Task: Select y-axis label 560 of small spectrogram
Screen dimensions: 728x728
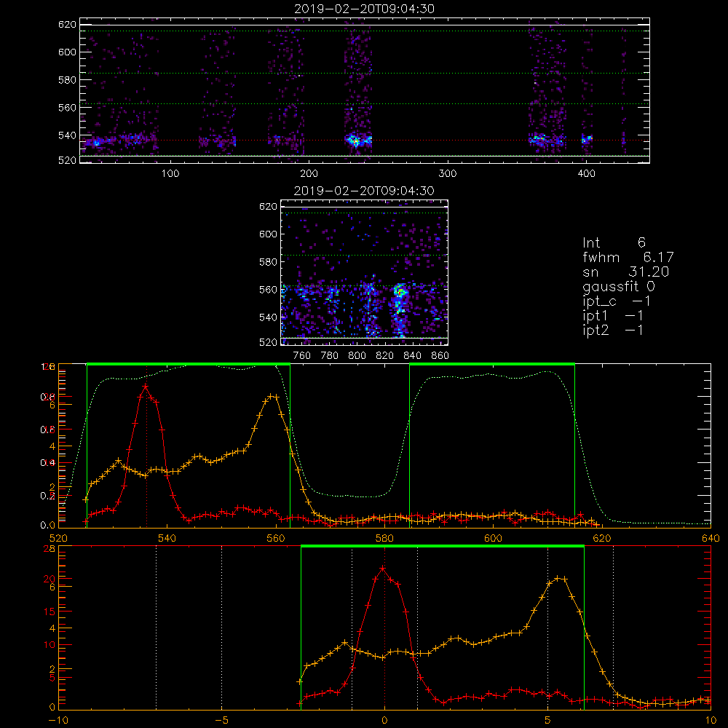Action: (x=268, y=290)
